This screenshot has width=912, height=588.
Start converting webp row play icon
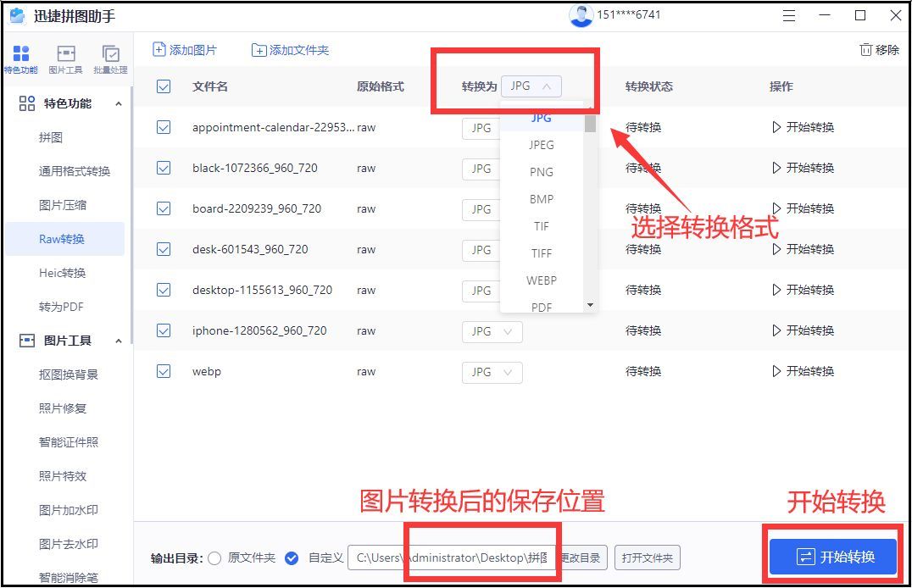(x=776, y=372)
